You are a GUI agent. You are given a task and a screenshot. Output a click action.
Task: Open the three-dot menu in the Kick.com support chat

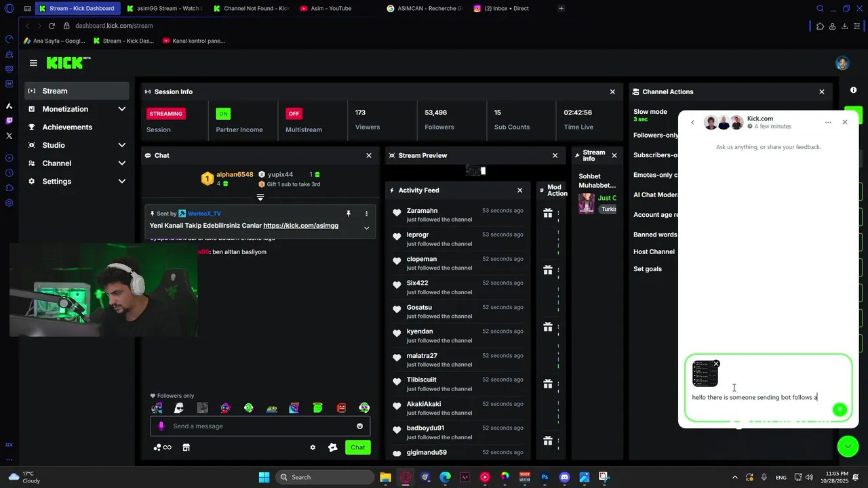828,123
